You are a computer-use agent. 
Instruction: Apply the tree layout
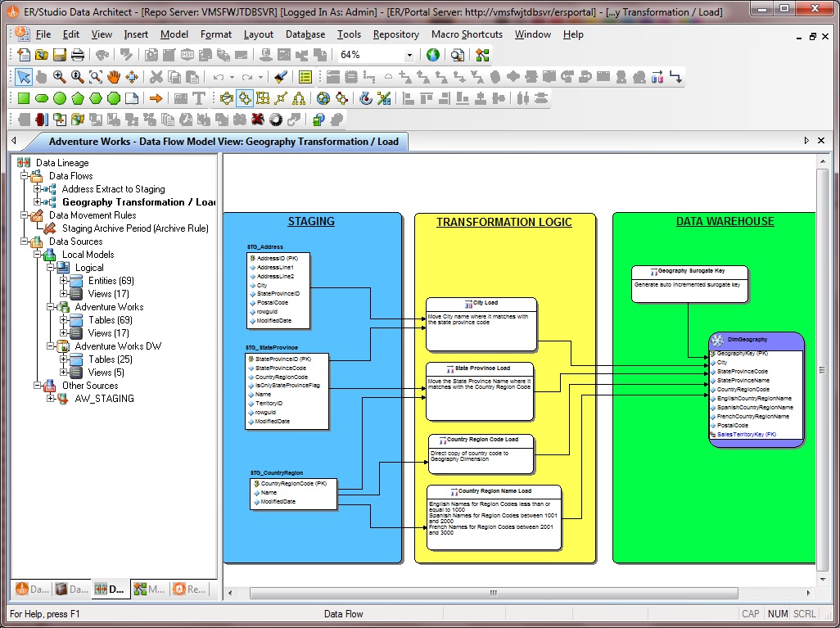[x=299, y=98]
